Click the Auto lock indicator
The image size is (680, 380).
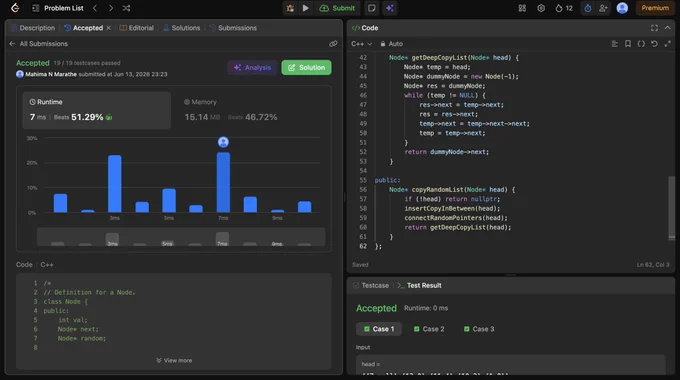(392, 44)
